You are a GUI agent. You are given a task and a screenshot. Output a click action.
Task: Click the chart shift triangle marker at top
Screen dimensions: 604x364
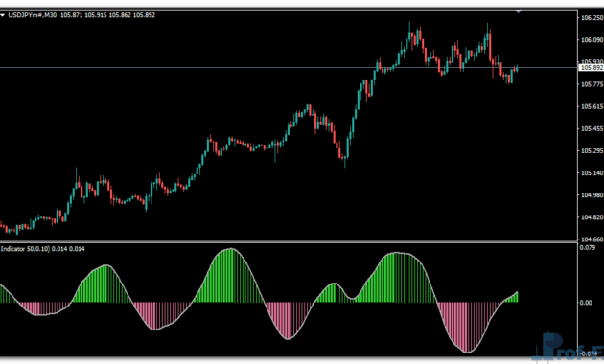click(x=519, y=11)
